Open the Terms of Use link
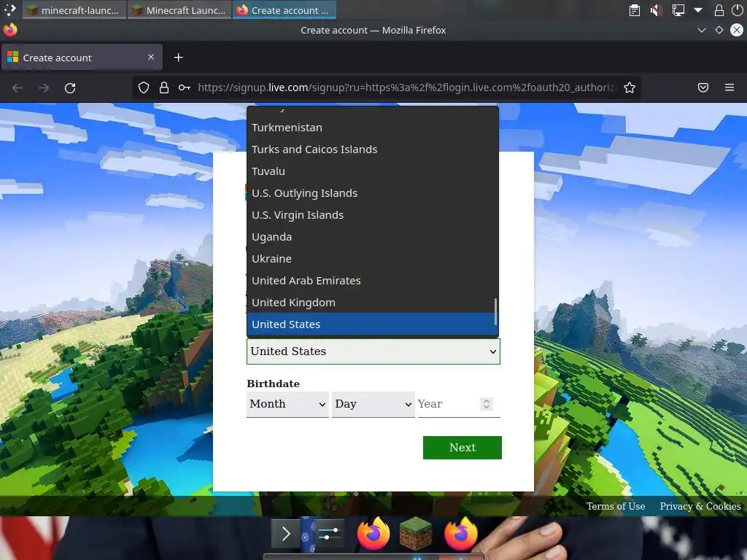Screen dimensions: 747x560 point(616,506)
